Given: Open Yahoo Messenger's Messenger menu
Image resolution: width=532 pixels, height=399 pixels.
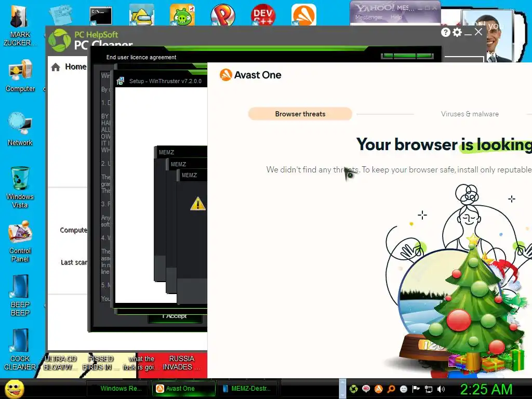Looking at the screenshot, I should tap(369, 17).
